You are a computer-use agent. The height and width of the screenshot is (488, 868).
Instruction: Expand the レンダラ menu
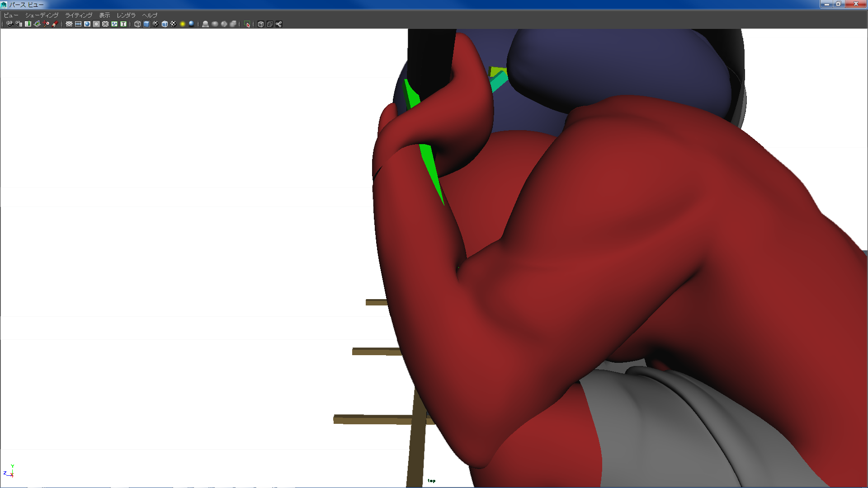point(126,15)
